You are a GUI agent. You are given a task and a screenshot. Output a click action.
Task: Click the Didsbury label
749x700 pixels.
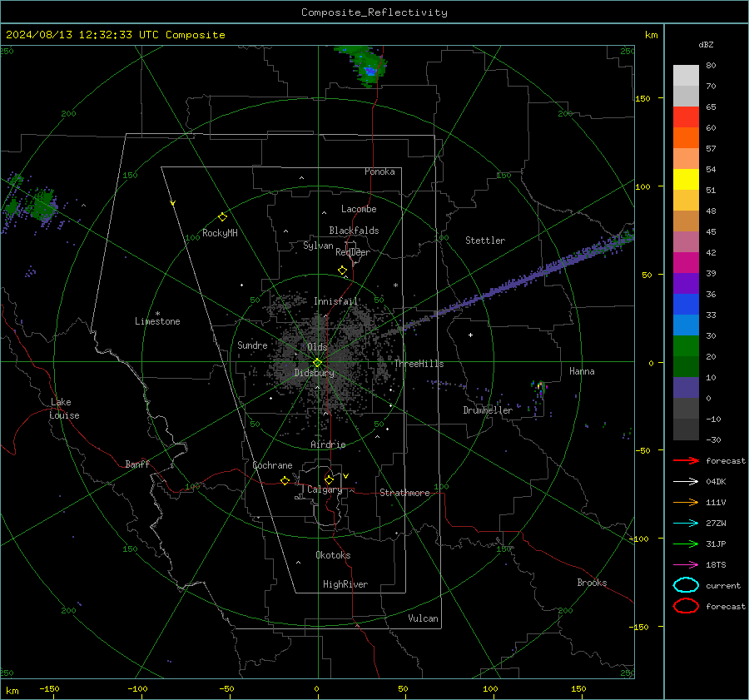pyautogui.click(x=314, y=373)
